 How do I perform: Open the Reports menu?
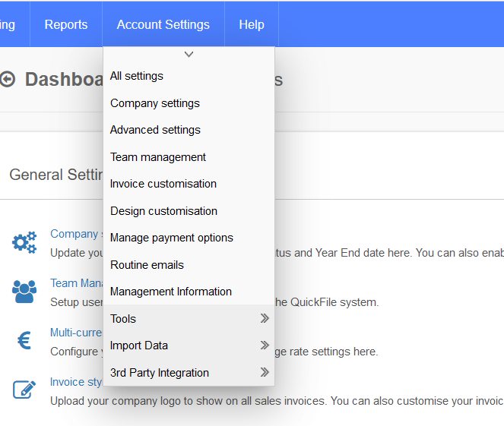66,24
